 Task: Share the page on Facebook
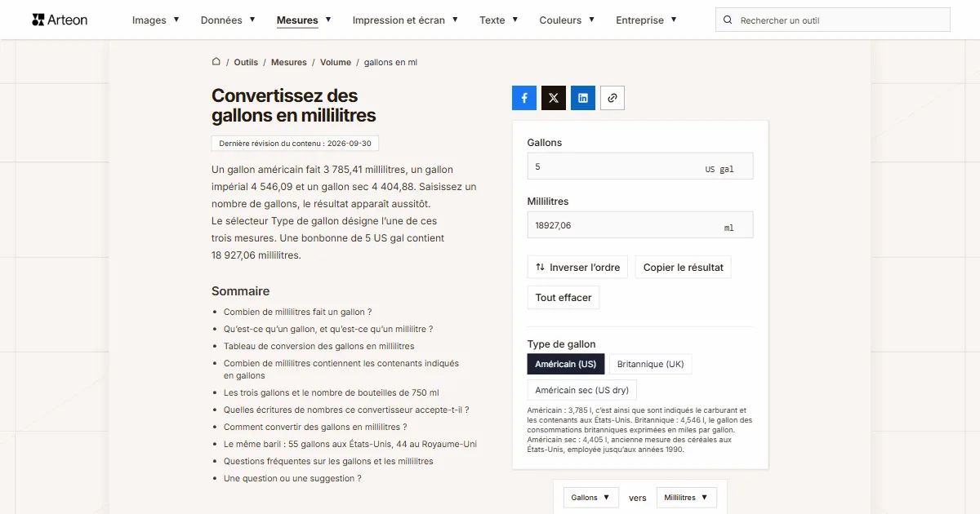click(x=524, y=98)
